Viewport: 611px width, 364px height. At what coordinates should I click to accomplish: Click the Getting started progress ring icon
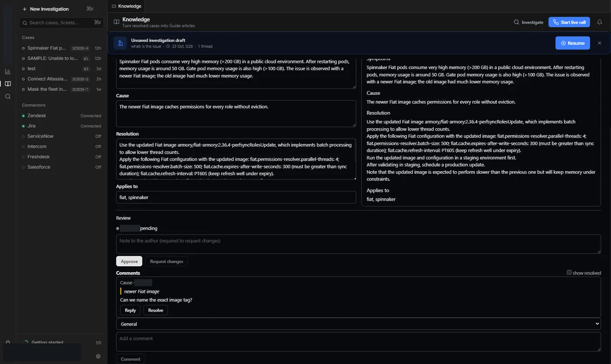[25, 343]
